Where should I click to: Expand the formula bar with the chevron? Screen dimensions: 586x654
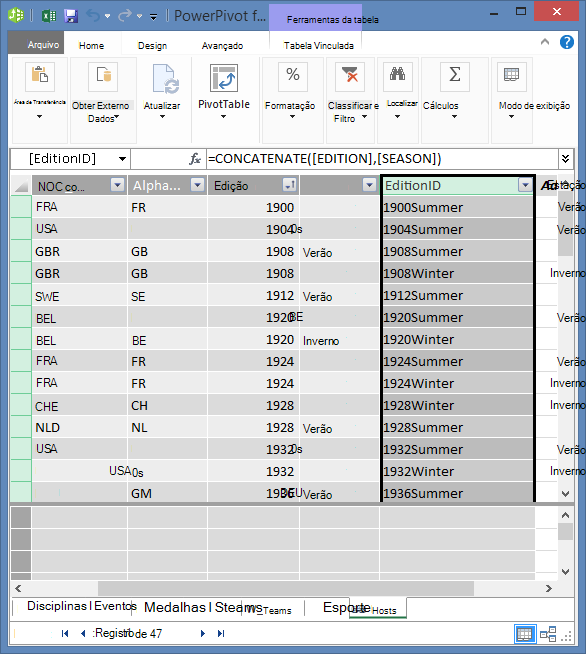click(566, 158)
